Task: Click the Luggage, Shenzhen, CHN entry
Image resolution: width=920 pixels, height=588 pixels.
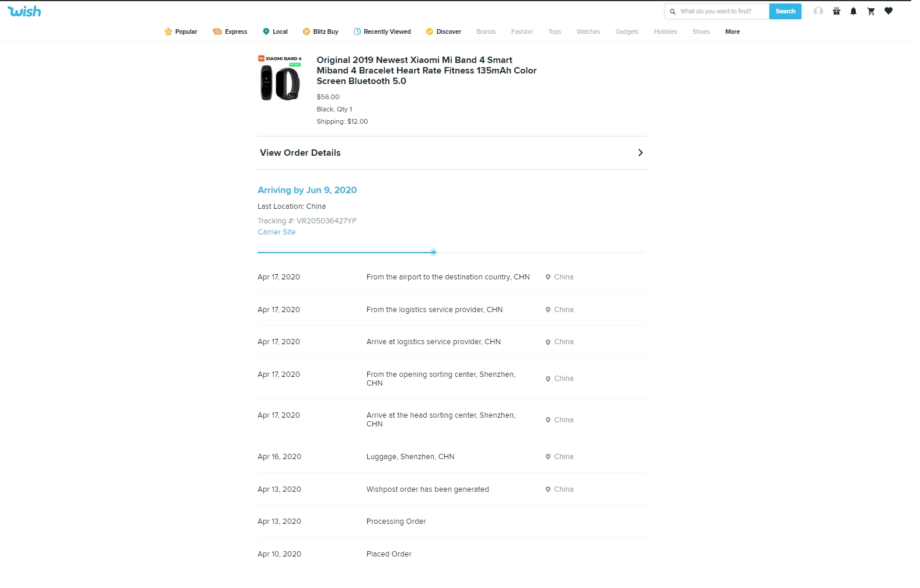Action: click(410, 457)
